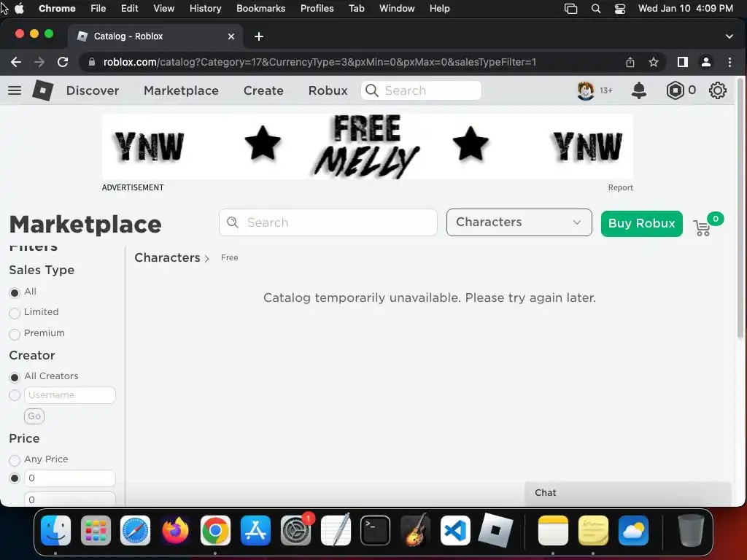Open Visual Studio Code from Dock
747x560 pixels.
click(455, 531)
